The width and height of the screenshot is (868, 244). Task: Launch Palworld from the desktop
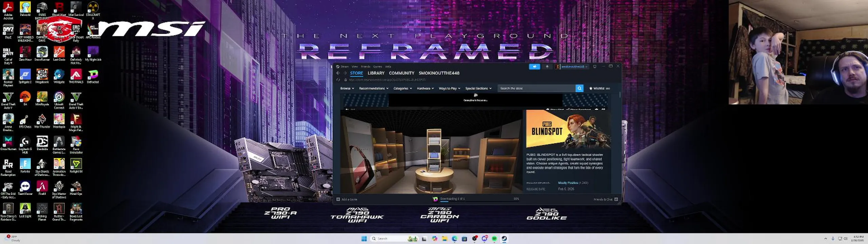coord(25,9)
